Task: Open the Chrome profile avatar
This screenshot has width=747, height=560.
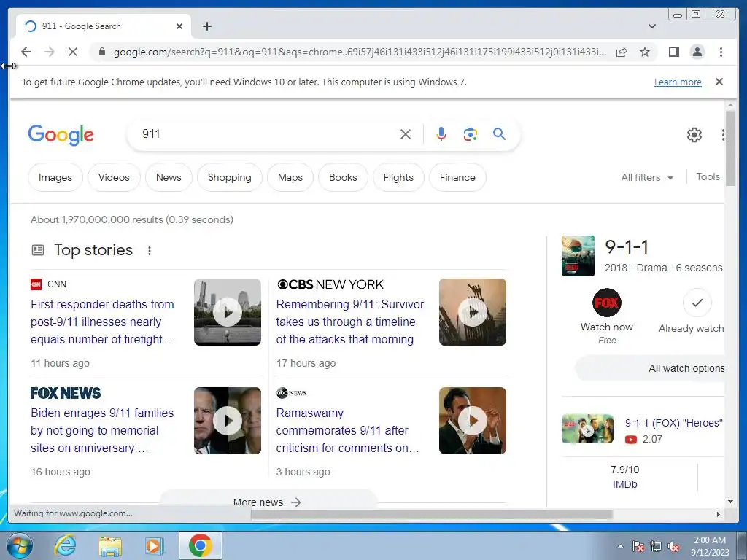Action: click(x=697, y=52)
